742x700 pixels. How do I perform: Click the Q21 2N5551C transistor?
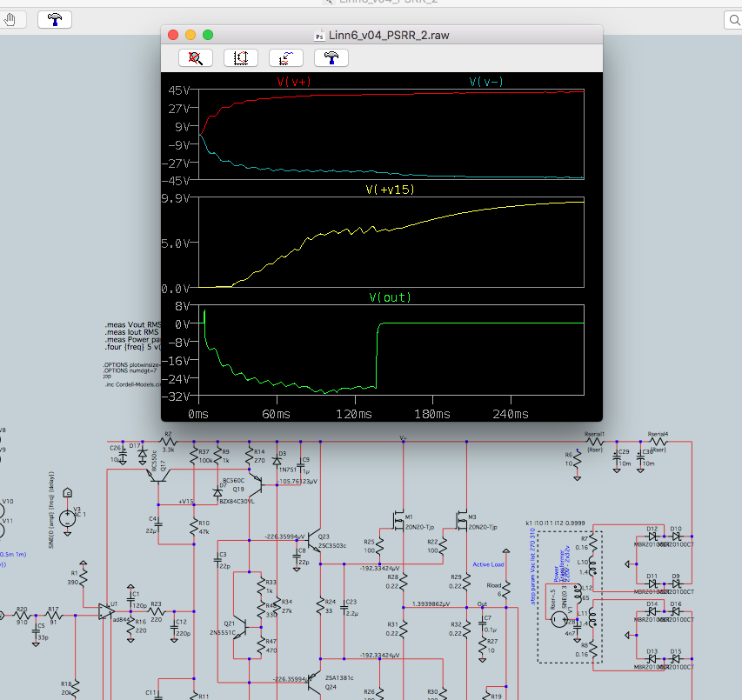click(x=241, y=628)
